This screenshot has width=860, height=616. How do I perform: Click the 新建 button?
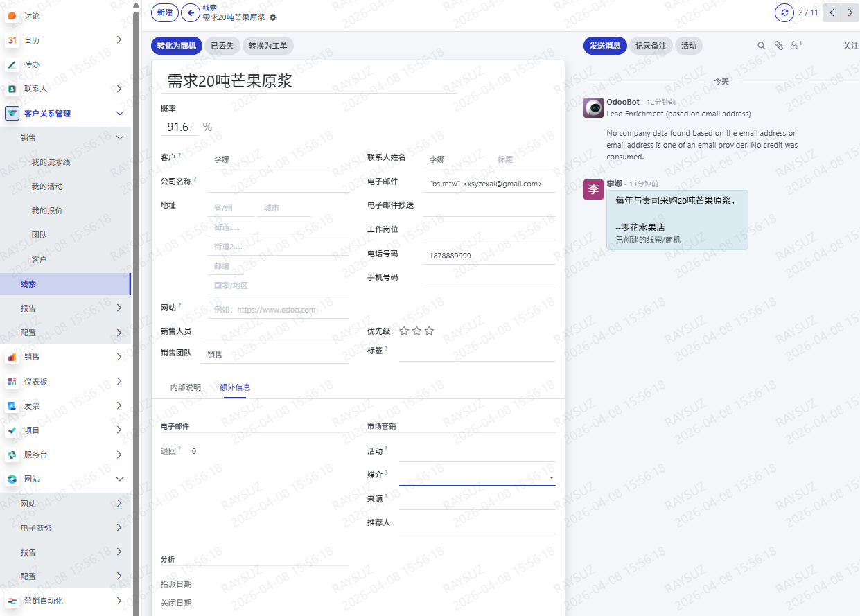[x=164, y=12]
